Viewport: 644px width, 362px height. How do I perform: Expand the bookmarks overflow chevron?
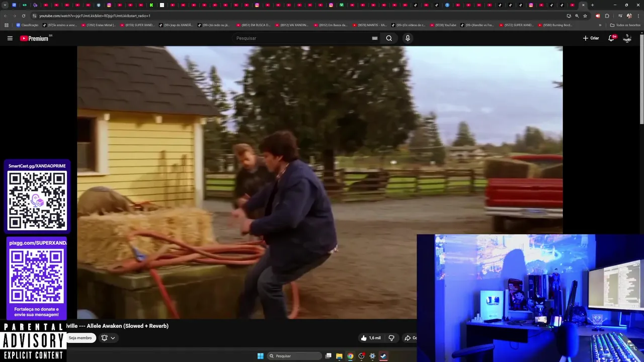point(600,25)
